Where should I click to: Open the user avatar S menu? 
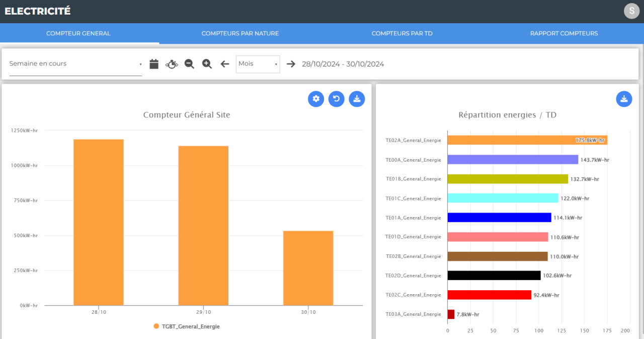click(631, 11)
